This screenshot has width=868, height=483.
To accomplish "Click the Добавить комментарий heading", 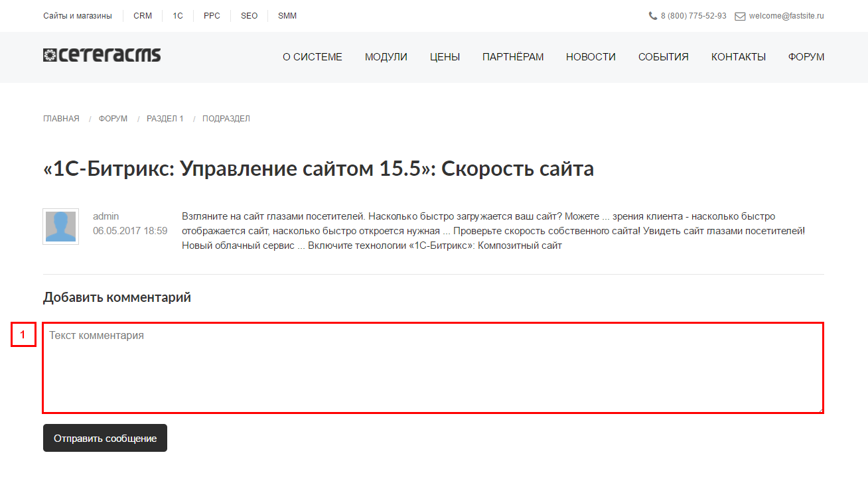I will point(117,297).
